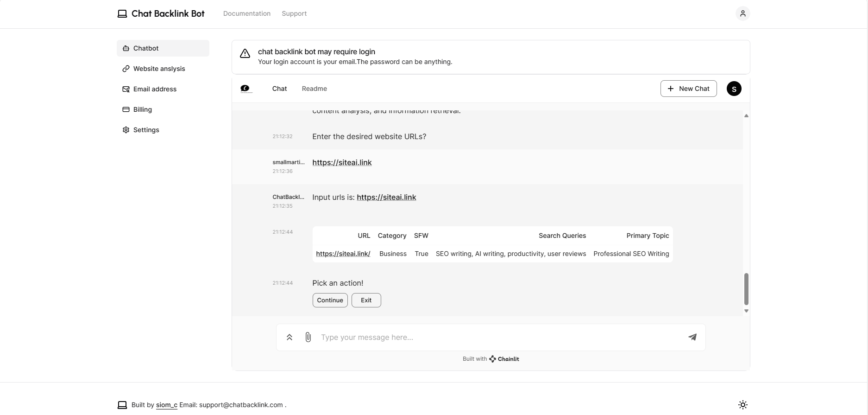Click the chat scrollbar down arrow

(746, 311)
